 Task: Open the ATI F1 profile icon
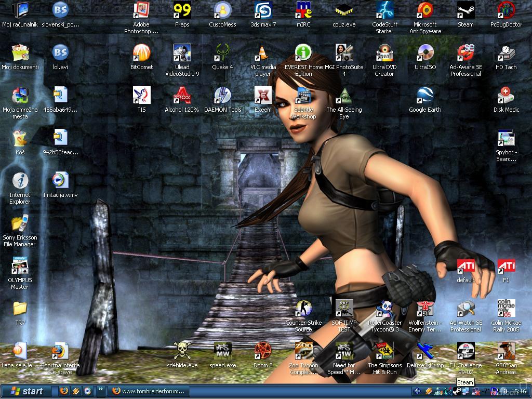pyautogui.click(x=506, y=270)
